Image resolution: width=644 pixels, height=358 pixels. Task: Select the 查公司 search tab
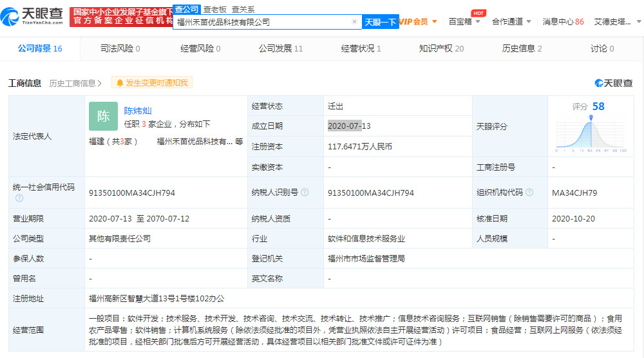tap(187, 9)
